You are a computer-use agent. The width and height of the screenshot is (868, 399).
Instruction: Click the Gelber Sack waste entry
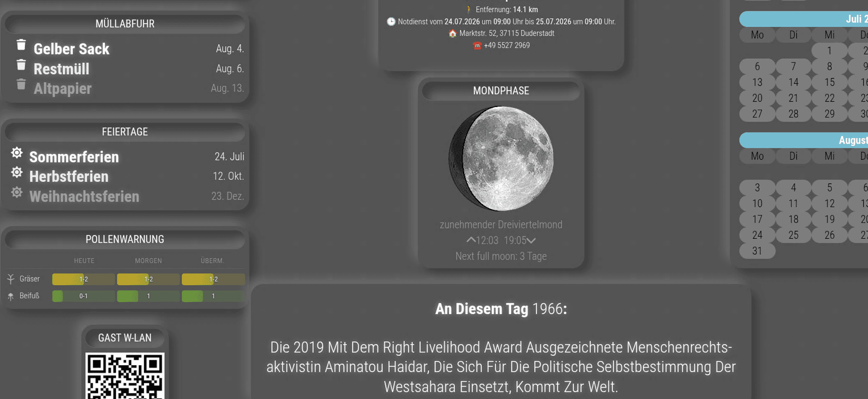pyautogui.click(x=72, y=49)
